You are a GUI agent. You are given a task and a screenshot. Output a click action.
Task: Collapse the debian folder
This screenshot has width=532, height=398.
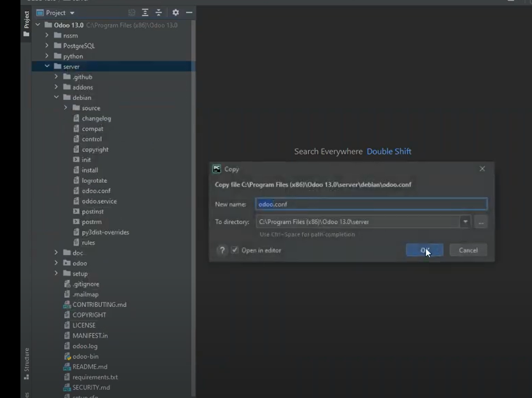(x=56, y=97)
